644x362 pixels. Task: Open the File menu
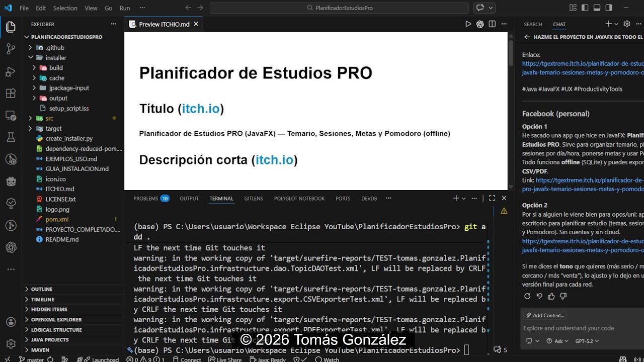click(24, 8)
